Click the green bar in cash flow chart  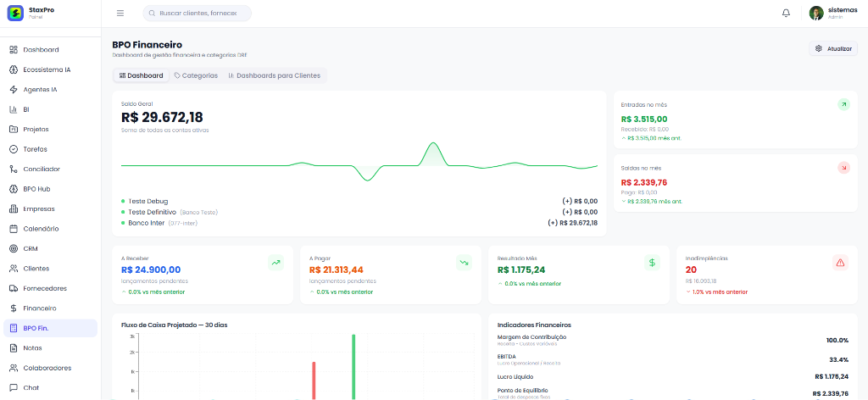pyautogui.click(x=353, y=366)
